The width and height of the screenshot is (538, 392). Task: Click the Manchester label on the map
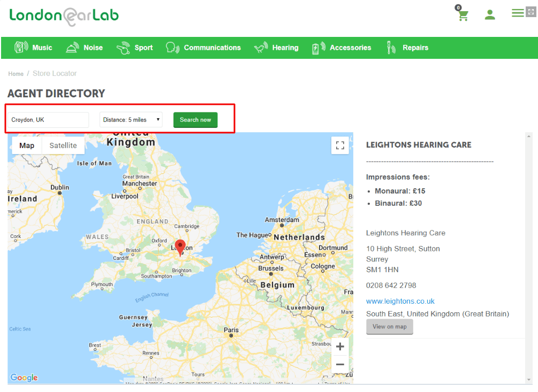140,183
